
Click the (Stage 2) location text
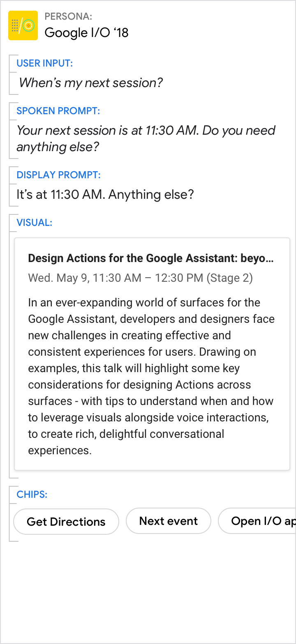click(x=229, y=278)
